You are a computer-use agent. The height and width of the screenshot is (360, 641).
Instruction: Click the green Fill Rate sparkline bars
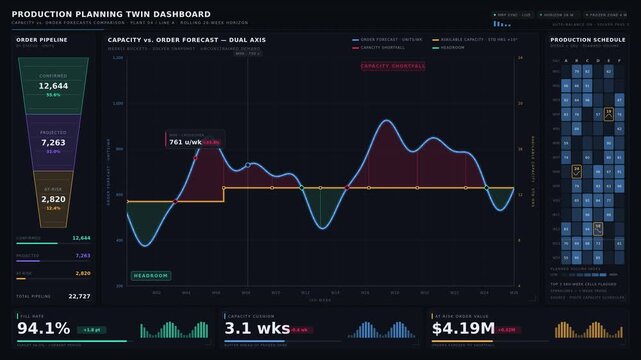pyautogui.click(x=174, y=330)
